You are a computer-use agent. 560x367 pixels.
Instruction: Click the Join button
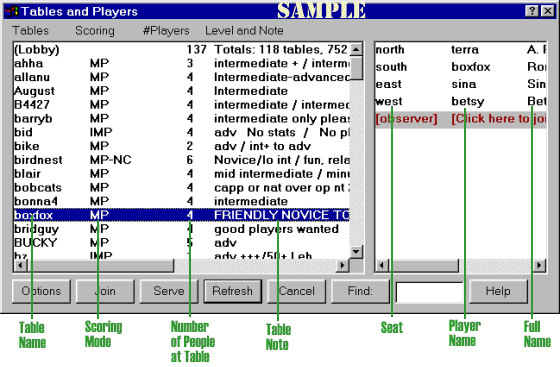pos(105,291)
